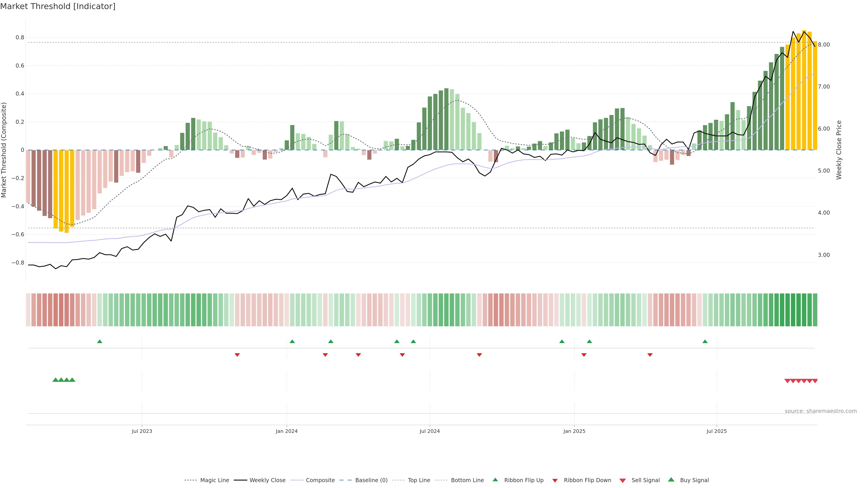868x488 pixels.
Task: Click Ribbon Flip Down legend triangle
Action: point(555,481)
